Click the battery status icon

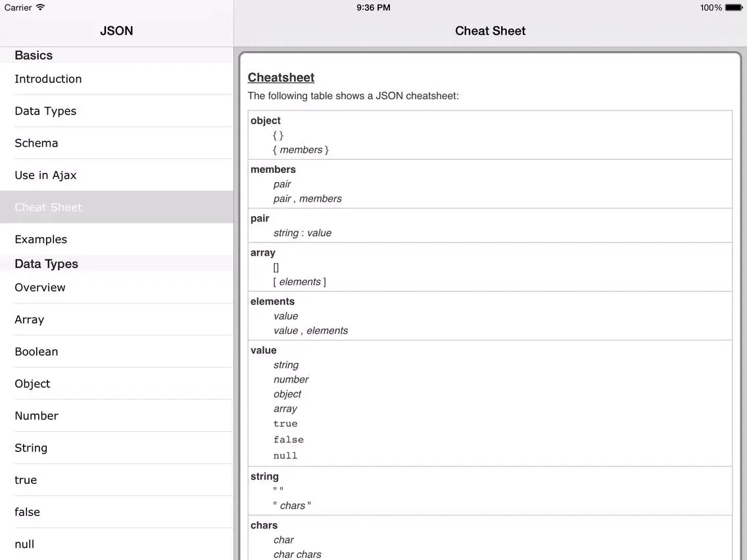[x=734, y=7]
